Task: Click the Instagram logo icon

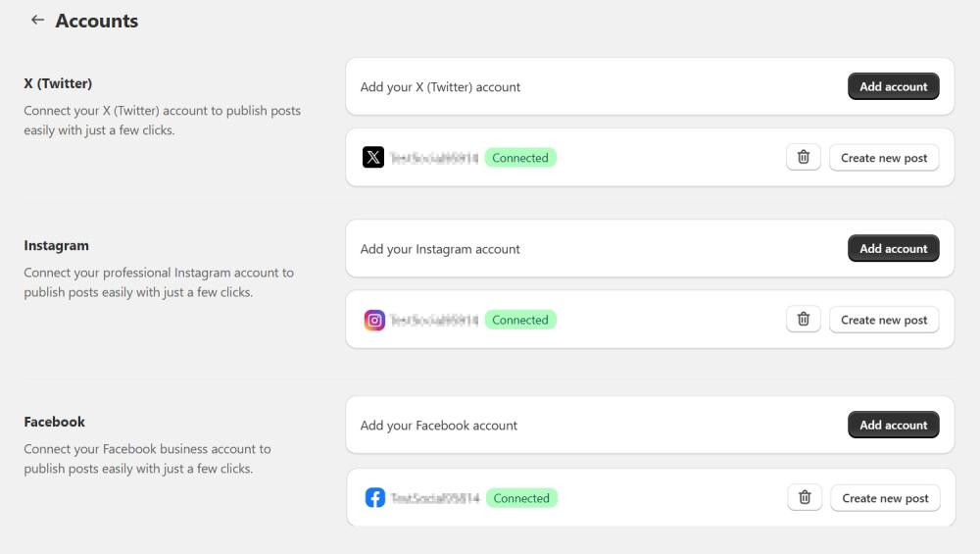Action: 374,321
